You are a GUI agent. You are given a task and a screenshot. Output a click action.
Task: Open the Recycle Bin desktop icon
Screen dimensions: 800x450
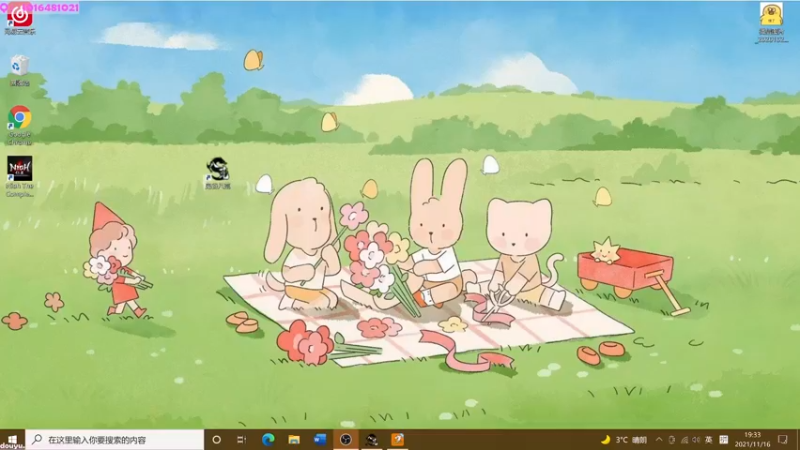click(19, 70)
